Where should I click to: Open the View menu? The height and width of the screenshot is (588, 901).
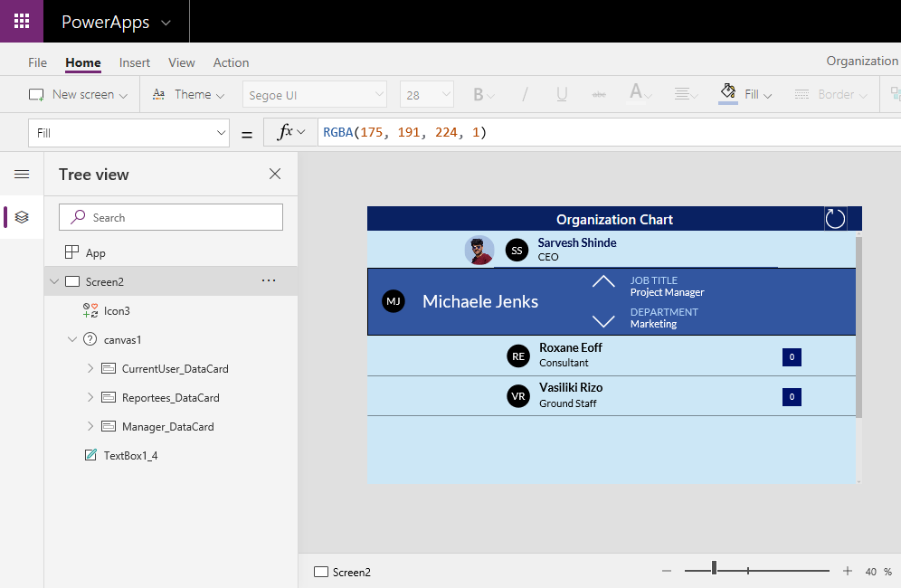coord(181,62)
